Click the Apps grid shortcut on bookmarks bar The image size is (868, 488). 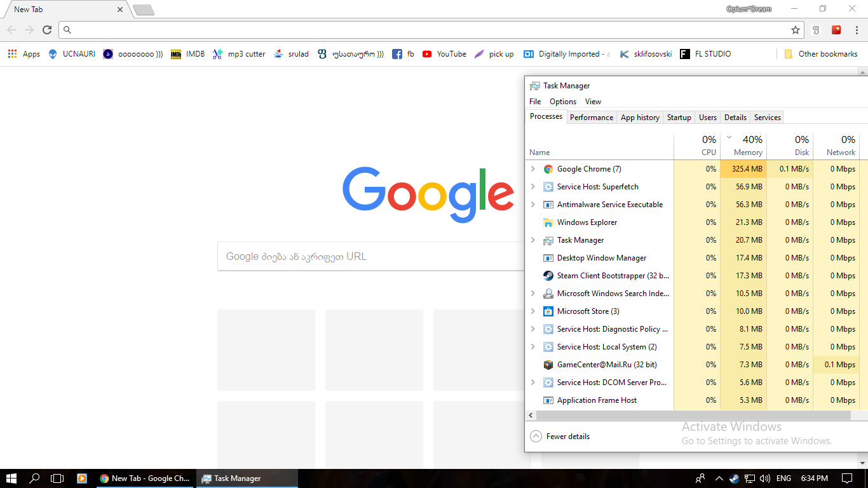pyautogui.click(x=11, y=54)
